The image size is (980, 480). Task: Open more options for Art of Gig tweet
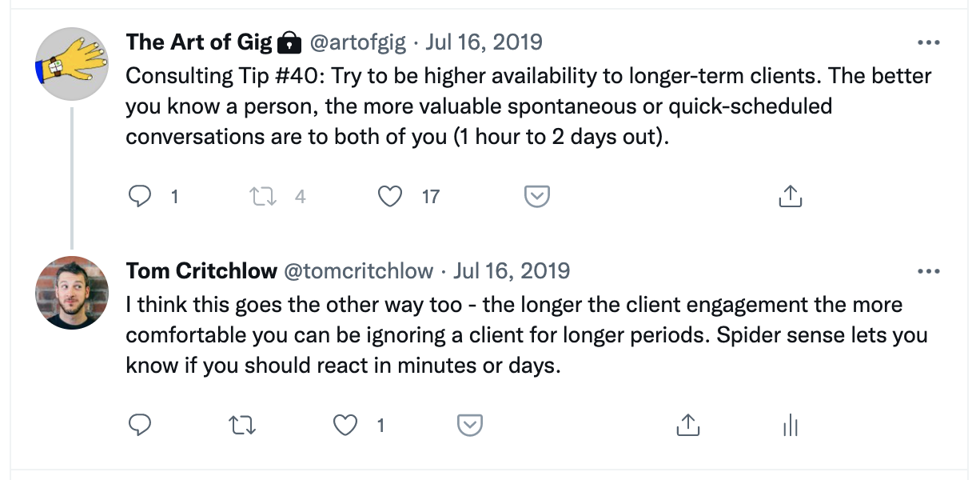(x=928, y=42)
